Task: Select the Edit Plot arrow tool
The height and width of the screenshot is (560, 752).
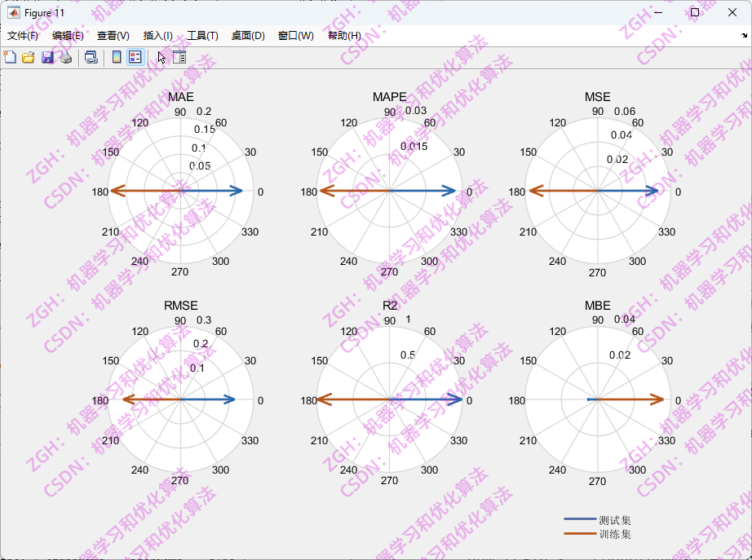Action: pos(161,58)
